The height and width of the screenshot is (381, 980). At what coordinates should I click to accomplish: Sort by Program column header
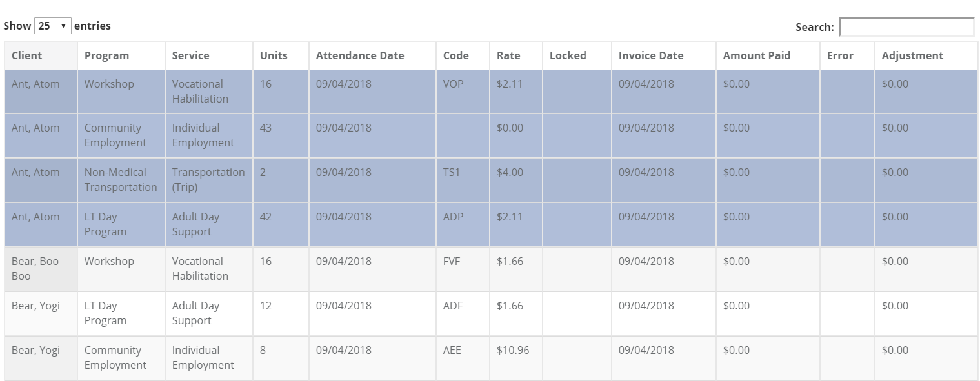pyautogui.click(x=106, y=55)
